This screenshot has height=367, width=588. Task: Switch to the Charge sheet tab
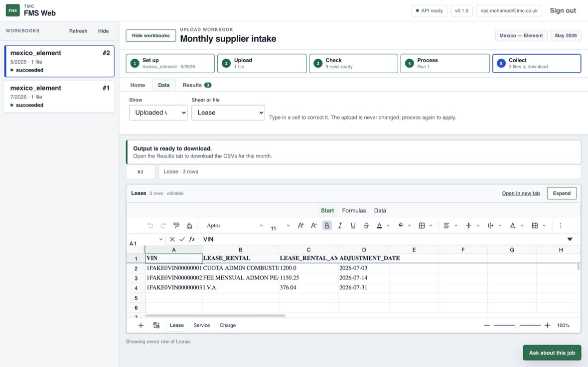point(228,325)
